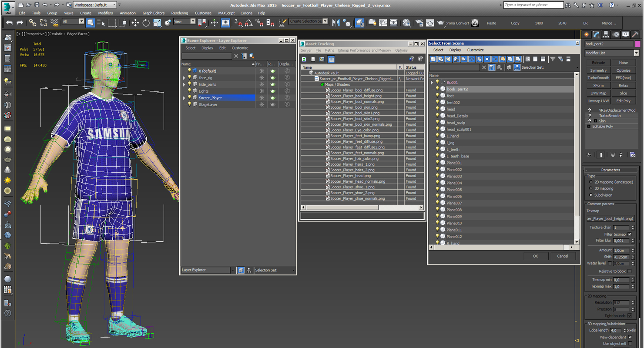Toggle Filter texmap checkbox
This screenshot has width=644, height=348.
[x=630, y=234]
